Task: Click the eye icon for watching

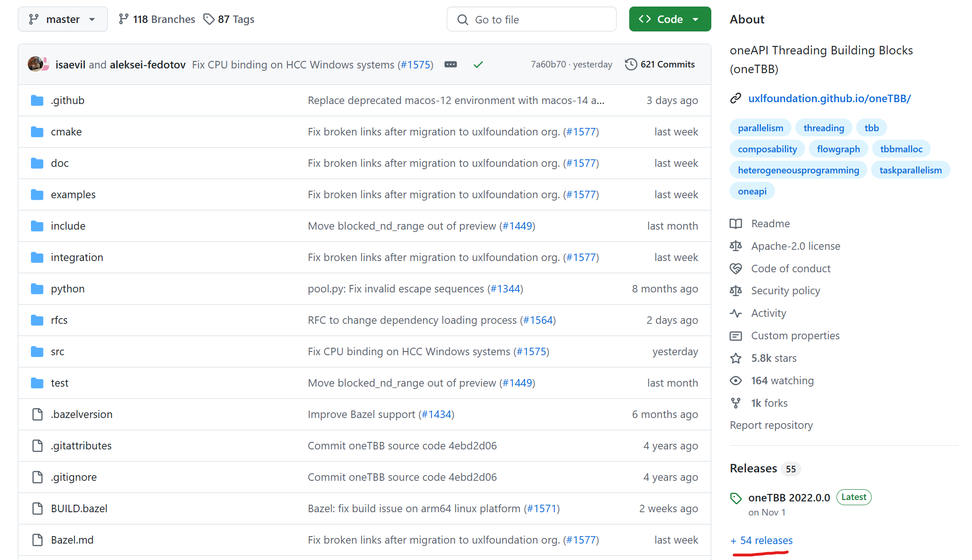Action: pos(736,381)
